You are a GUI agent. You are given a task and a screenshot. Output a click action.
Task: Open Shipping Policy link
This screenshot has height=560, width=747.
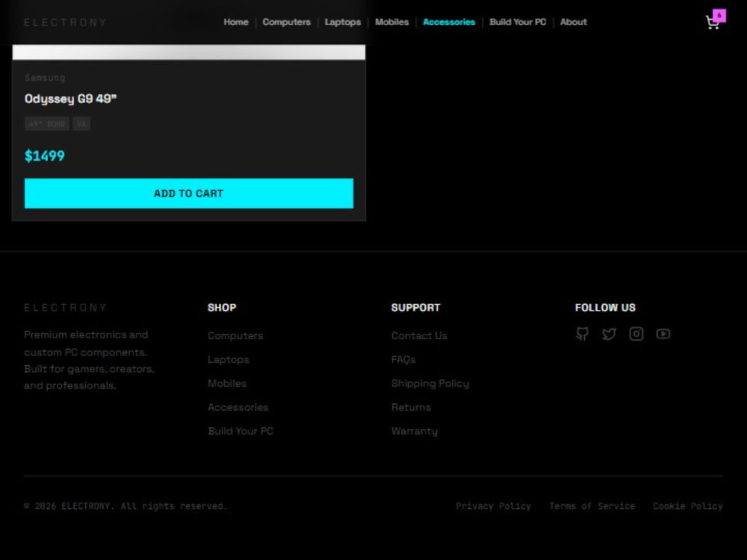click(x=430, y=383)
